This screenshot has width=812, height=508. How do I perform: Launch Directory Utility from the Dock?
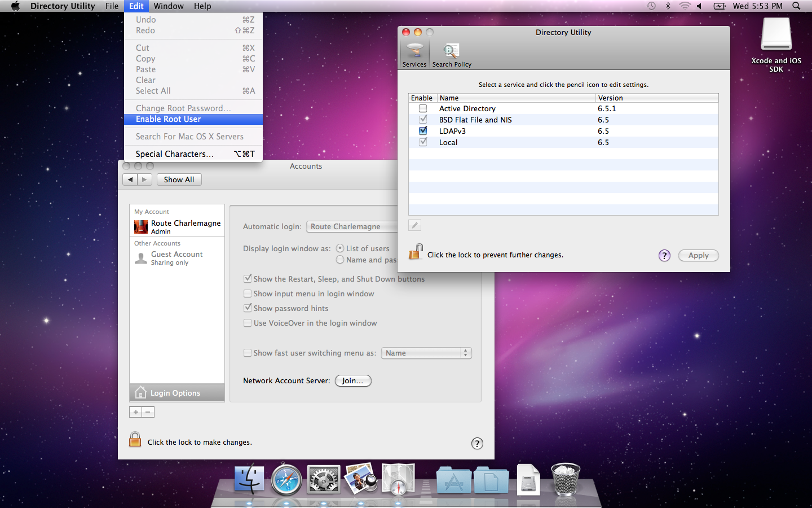coord(398,479)
